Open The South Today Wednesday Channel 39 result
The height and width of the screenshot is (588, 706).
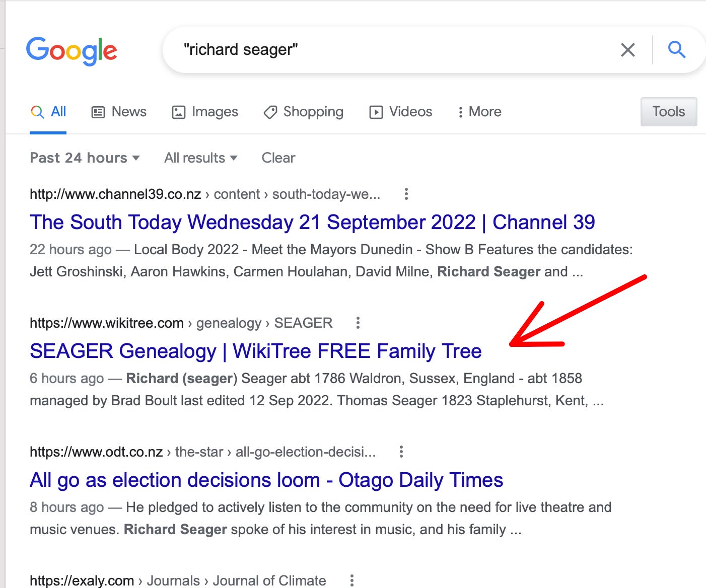pos(312,222)
